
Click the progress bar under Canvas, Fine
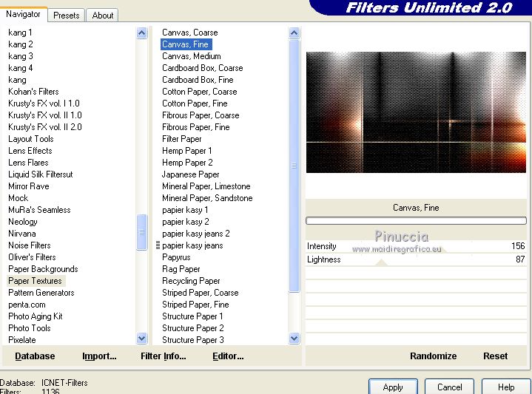(416, 221)
